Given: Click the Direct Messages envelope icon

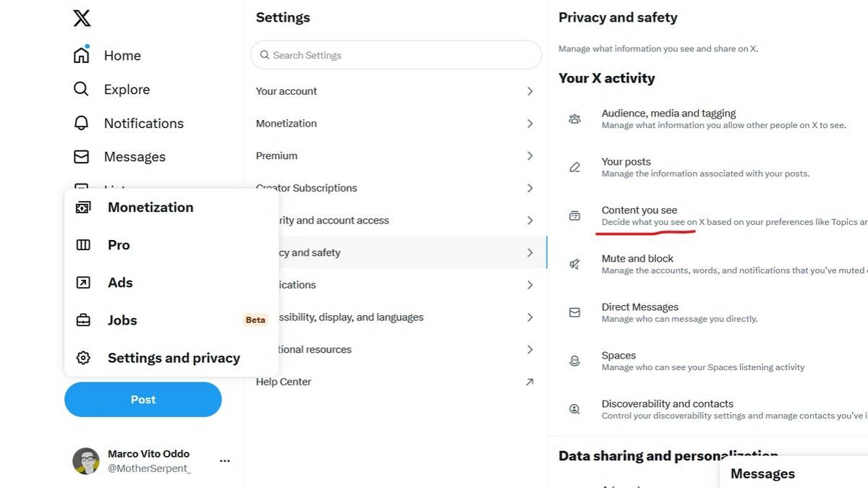Looking at the screenshot, I should point(574,312).
